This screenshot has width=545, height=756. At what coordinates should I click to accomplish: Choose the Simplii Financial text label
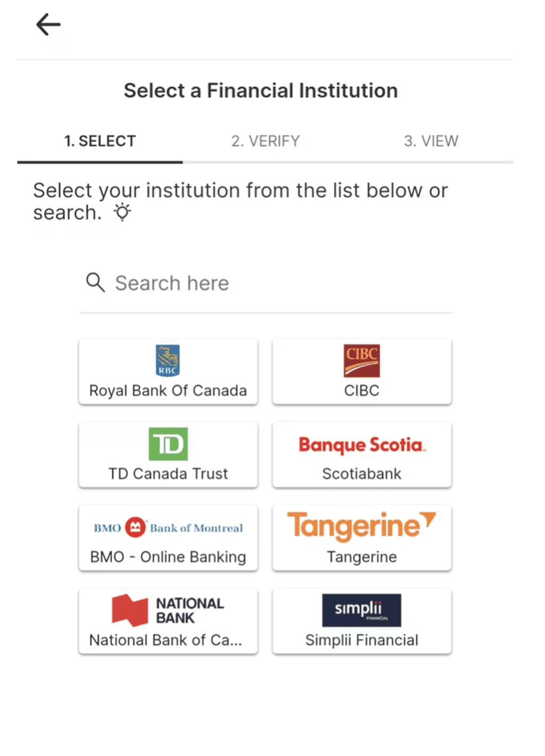coord(362,640)
